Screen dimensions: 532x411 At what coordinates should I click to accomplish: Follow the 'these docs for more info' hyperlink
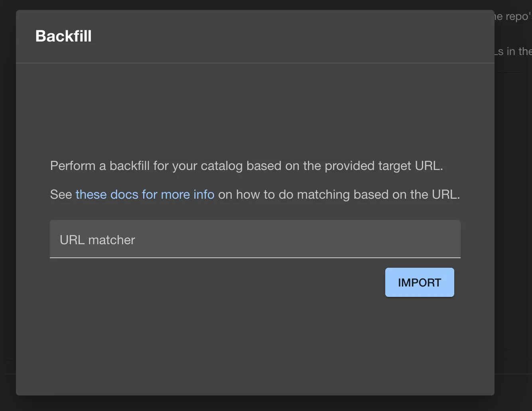click(145, 194)
